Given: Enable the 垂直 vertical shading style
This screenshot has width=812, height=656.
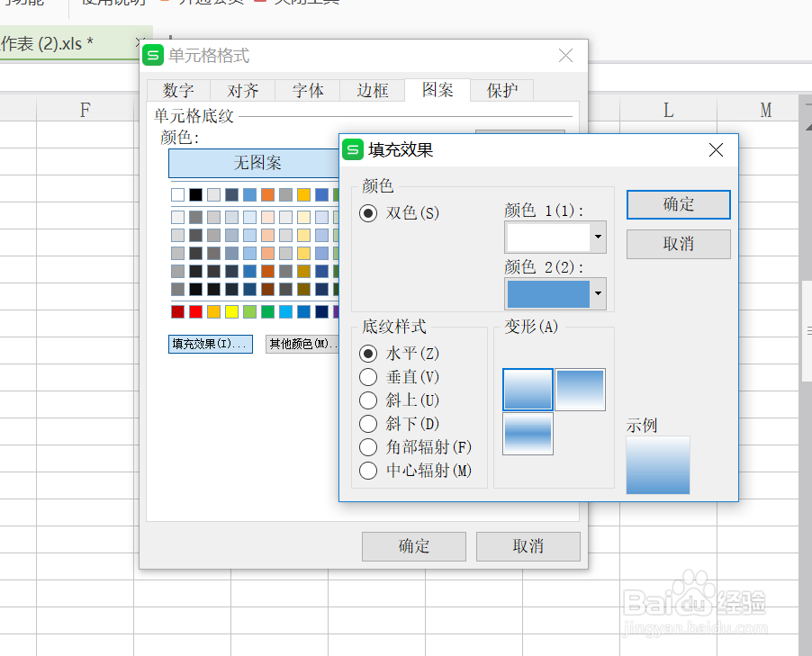Looking at the screenshot, I should (x=368, y=377).
